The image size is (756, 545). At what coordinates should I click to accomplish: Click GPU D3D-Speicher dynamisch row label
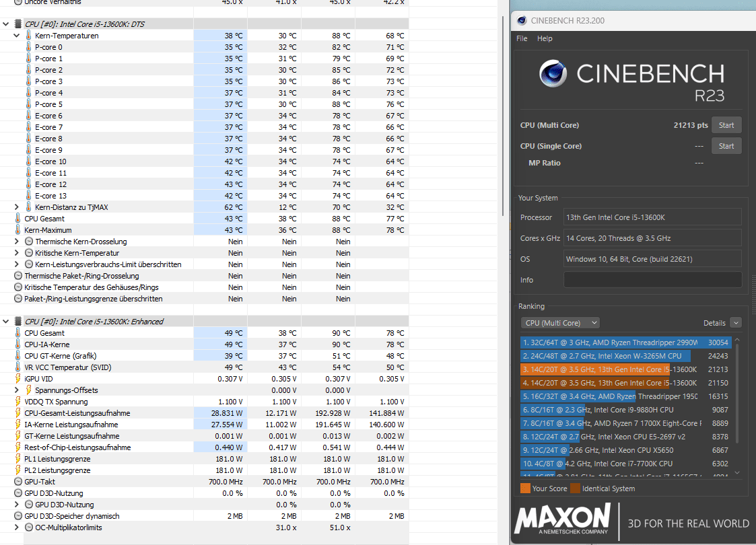[x=72, y=516]
